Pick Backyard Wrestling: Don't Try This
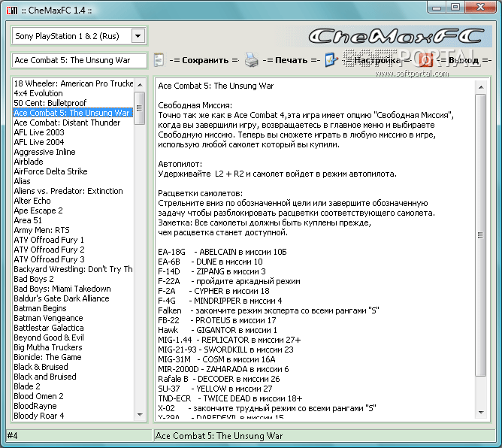502x448 pixels. coord(73,269)
